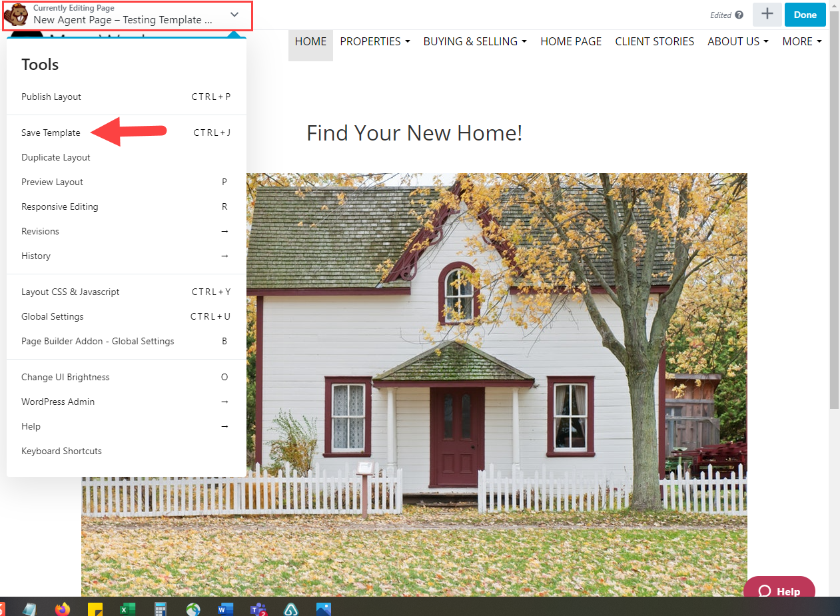The height and width of the screenshot is (616, 840).
Task: Open Word from the taskbar
Action: 225,609
